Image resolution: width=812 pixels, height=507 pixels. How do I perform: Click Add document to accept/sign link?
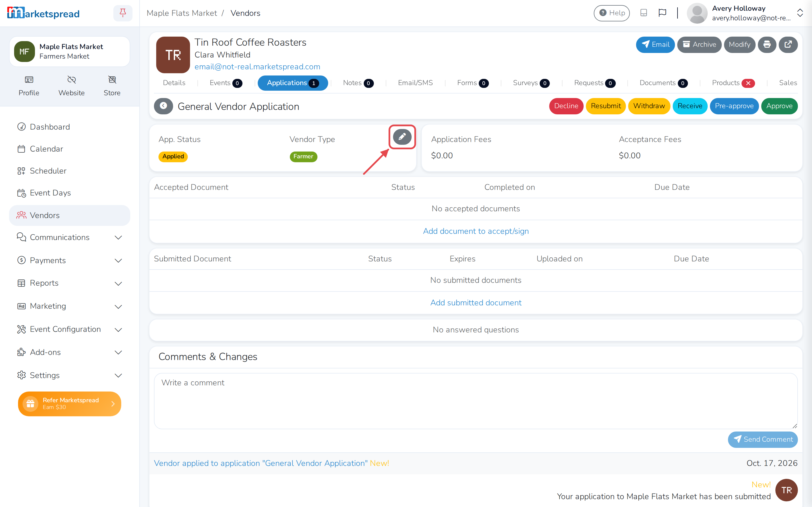pyautogui.click(x=475, y=231)
